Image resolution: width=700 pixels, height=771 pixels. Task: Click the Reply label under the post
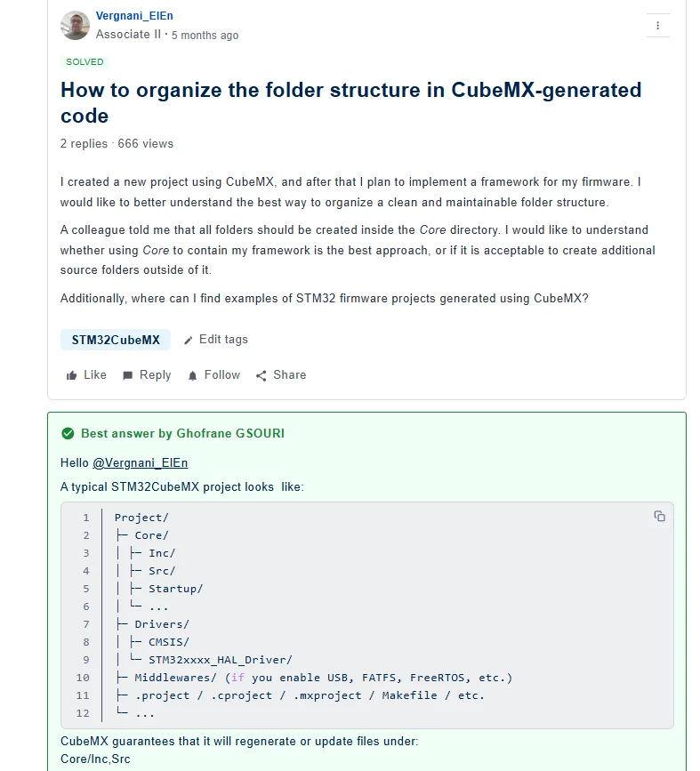click(156, 374)
